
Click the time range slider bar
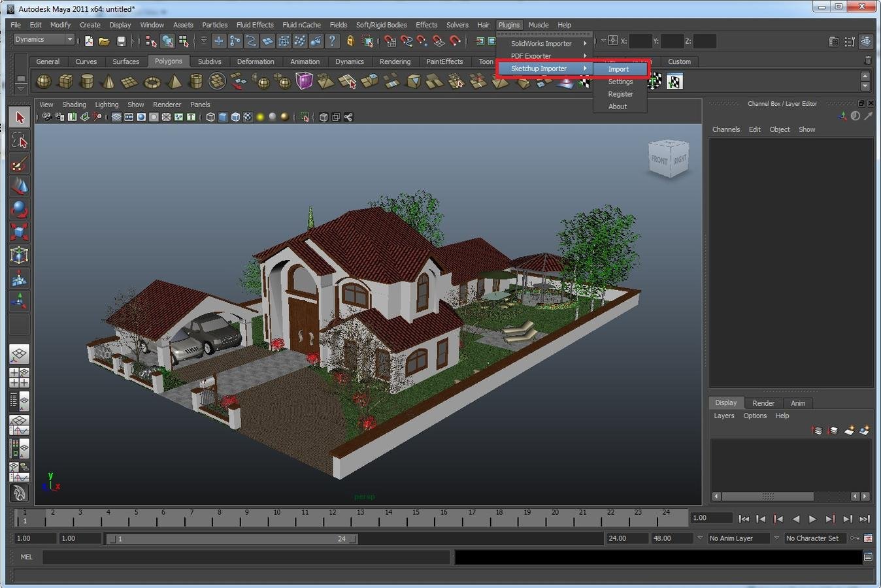pyautogui.click(x=232, y=539)
